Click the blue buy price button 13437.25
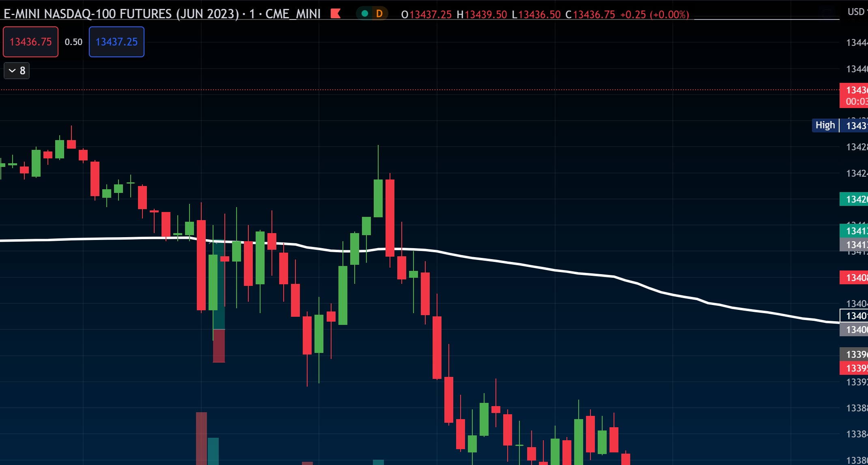868x465 pixels. pyautogui.click(x=116, y=42)
